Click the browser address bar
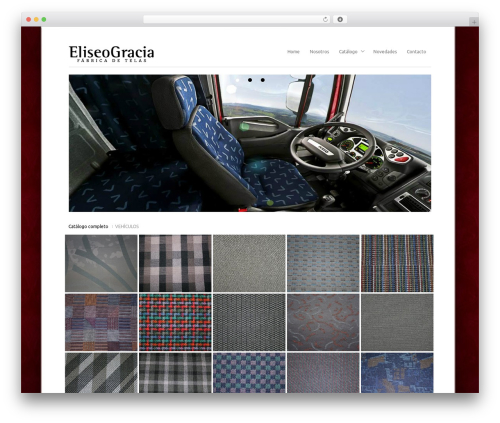Screen dimensions: 500x423 pos(236,19)
